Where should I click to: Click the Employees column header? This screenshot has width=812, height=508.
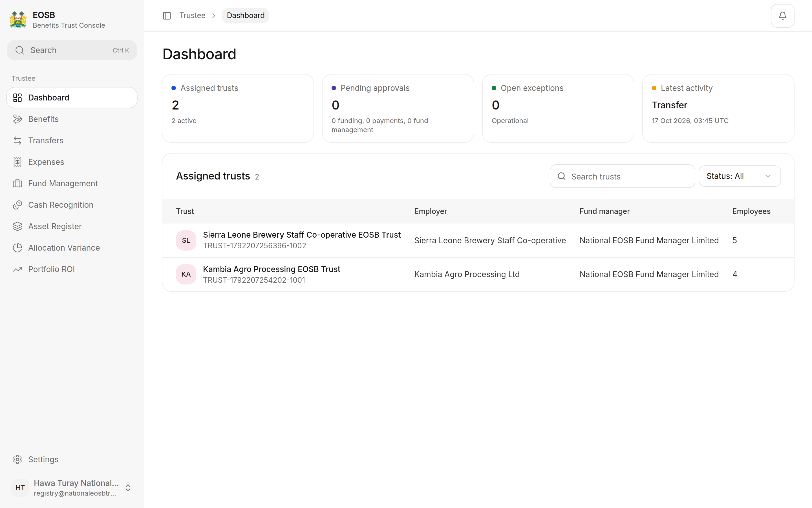tap(751, 211)
